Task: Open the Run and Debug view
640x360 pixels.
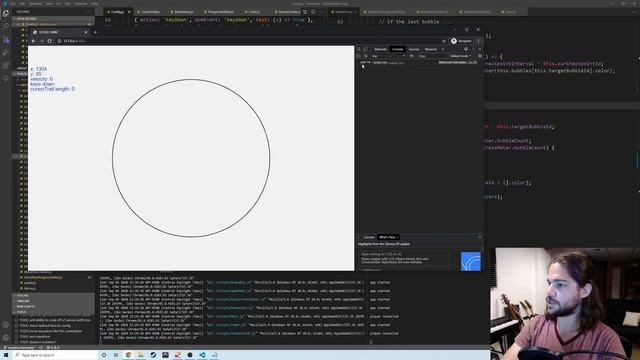Action: (x=6, y=53)
